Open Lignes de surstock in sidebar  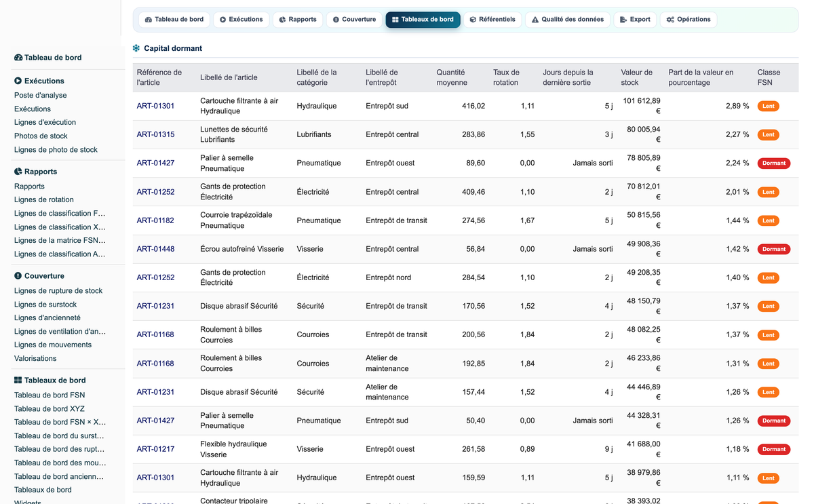point(45,305)
